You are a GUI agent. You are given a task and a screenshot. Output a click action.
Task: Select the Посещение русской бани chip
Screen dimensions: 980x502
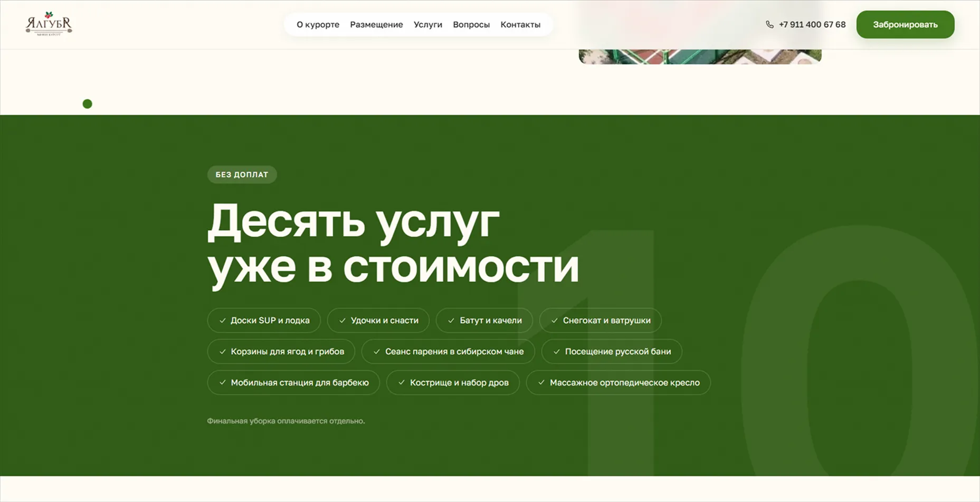pos(612,352)
